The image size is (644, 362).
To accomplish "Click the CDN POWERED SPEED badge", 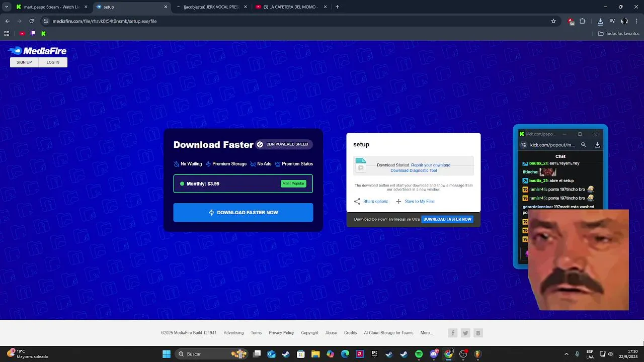I will coord(283,144).
